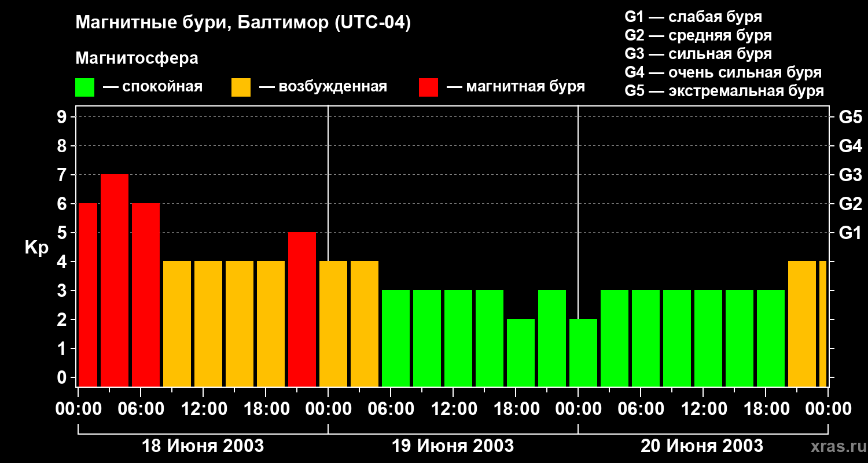This screenshot has height=463, width=868.
Task: Click the "19 Июня 2003" date label
Action: click(x=453, y=446)
